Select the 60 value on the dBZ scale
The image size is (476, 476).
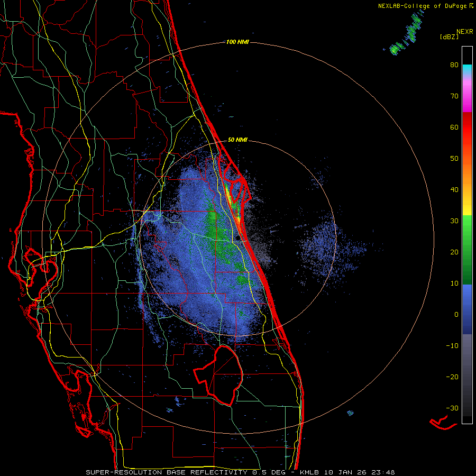[454, 127]
